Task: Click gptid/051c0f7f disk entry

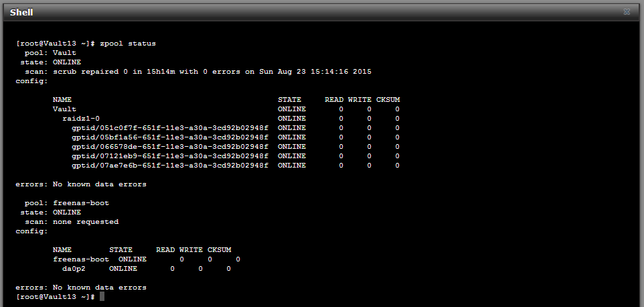Action: (x=170, y=128)
